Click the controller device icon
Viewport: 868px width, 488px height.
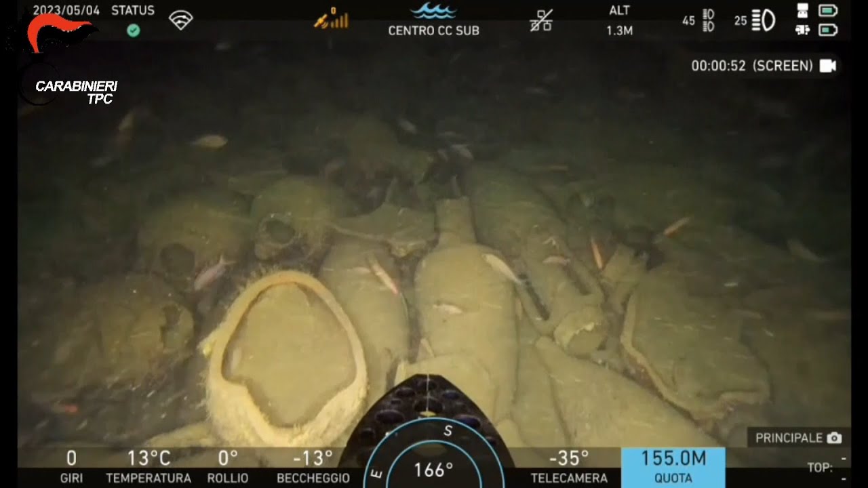(x=802, y=10)
